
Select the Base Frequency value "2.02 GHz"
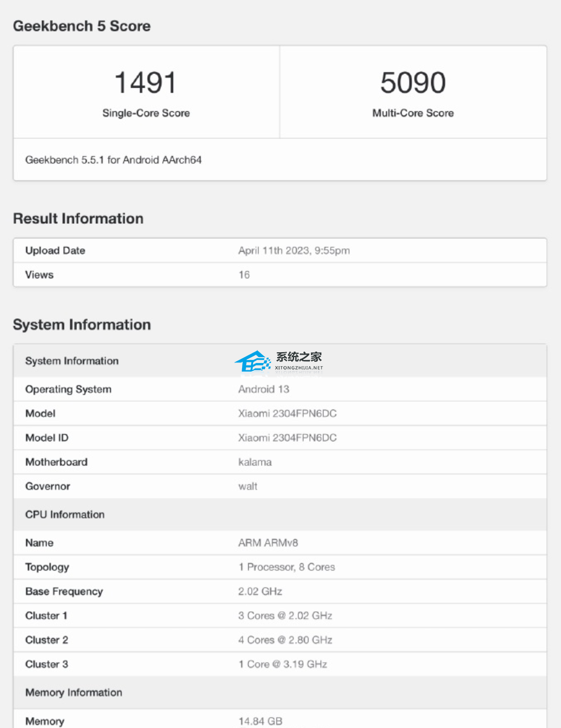[x=260, y=591]
